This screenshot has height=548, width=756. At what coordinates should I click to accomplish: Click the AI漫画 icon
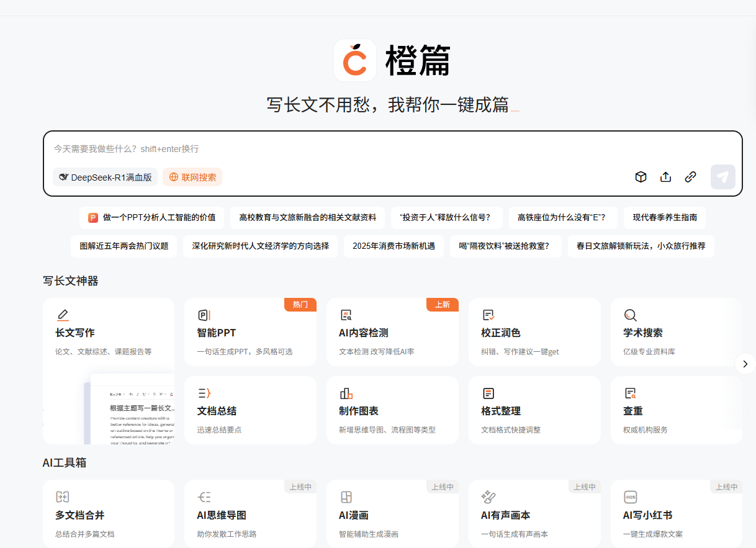pyautogui.click(x=346, y=497)
